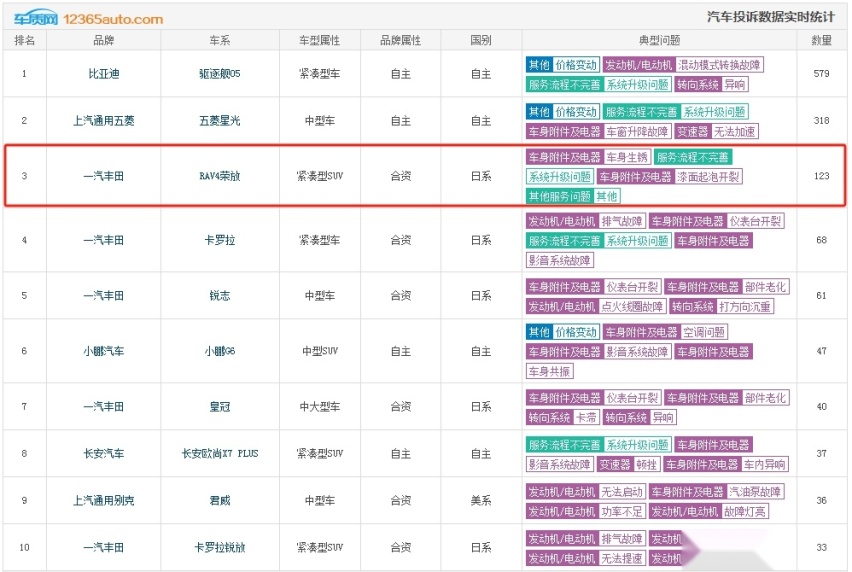Select the 车内异响 issue tag
852x572 pixels.
(765, 464)
